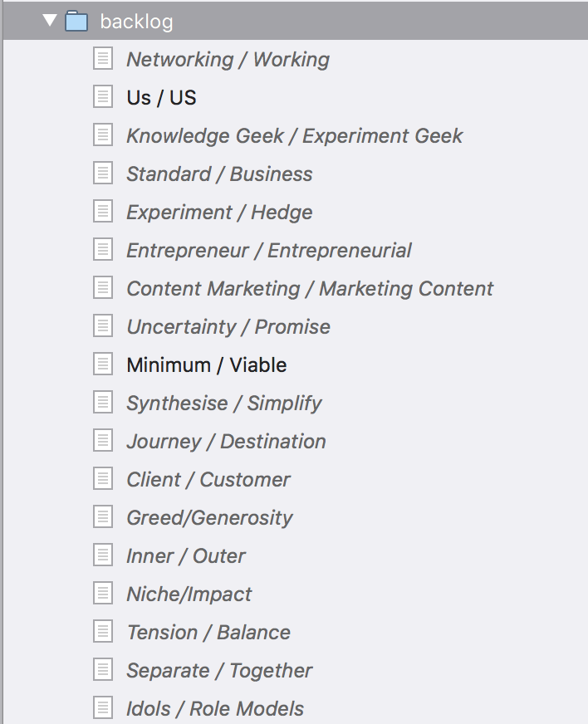This screenshot has width=588, height=724.
Task: Open the Experiment / Hedge document
Action: (219, 212)
